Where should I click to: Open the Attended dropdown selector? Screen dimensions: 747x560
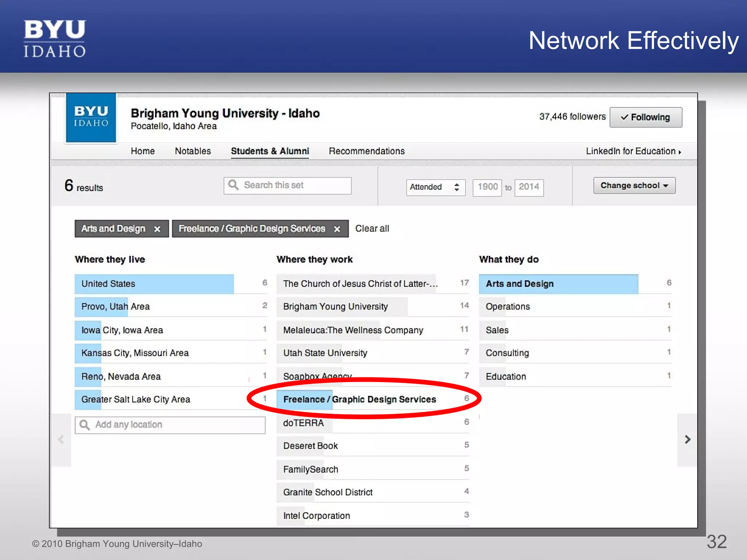click(x=436, y=187)
